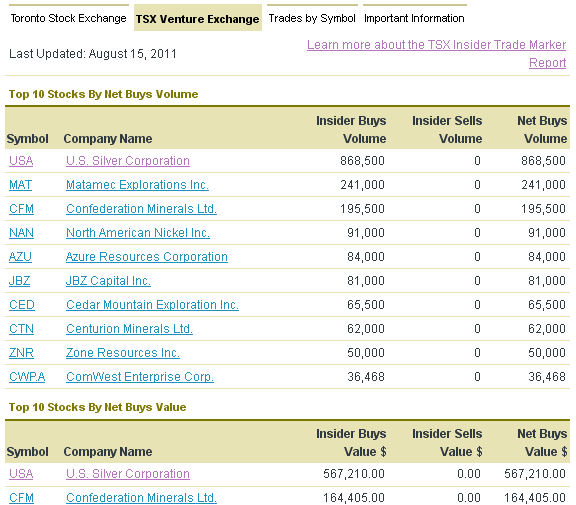This screenshot has width=576, height=505.
Task: Click the CFM symbol in the Value table
Action: coord(21,498)
